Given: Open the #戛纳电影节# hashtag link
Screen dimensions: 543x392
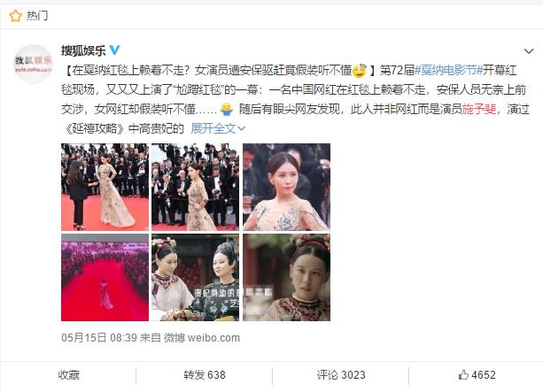Looking at the screenshot, I should pyautogui.click(x=448, y=71).
